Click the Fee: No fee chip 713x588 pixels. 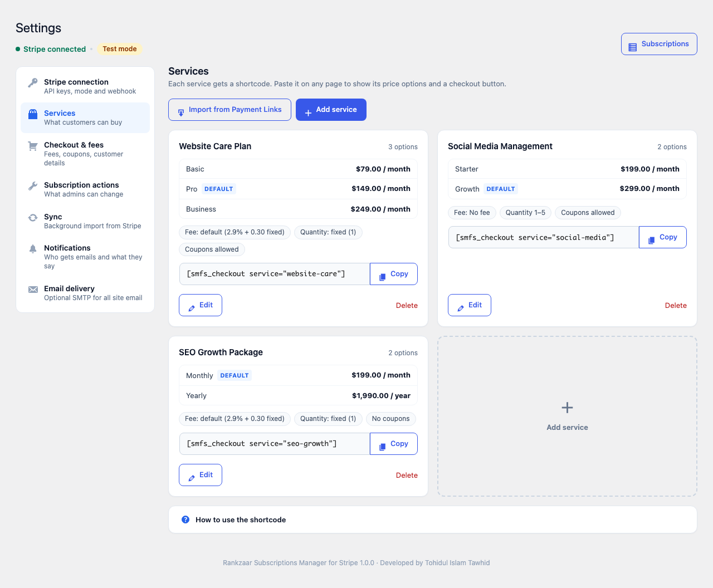(x=472, y=213)
